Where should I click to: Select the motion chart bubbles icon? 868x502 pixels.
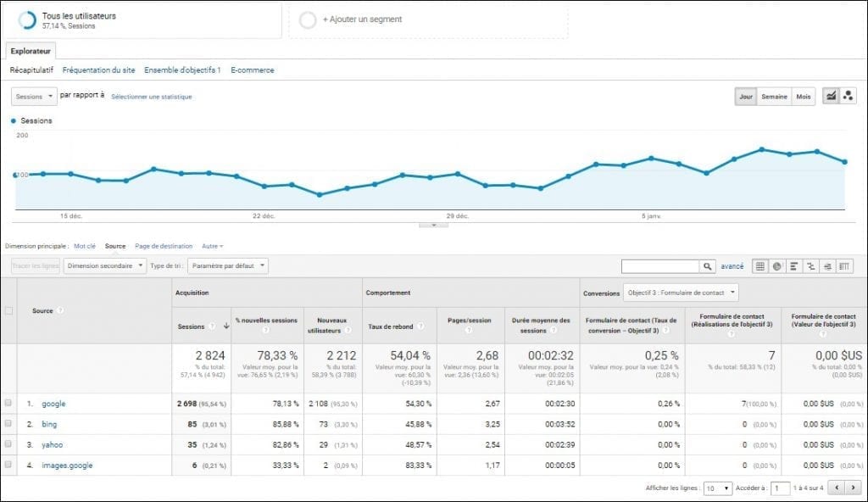click(x=848, y=96)
